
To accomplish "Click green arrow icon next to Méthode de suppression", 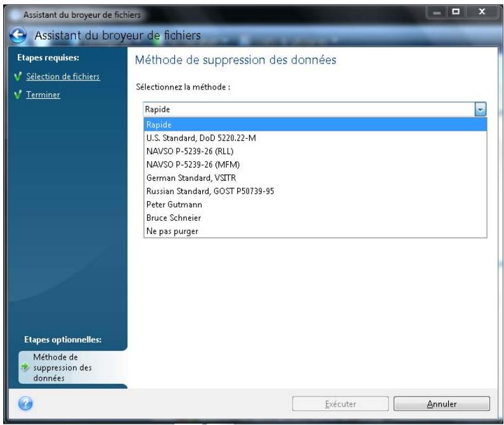I will [x=25, y=367].
